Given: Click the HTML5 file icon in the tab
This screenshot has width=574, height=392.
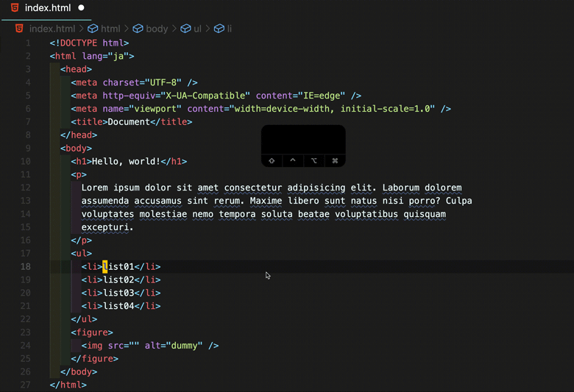Looking at the screenshot, I should click(x=15, y=7).
